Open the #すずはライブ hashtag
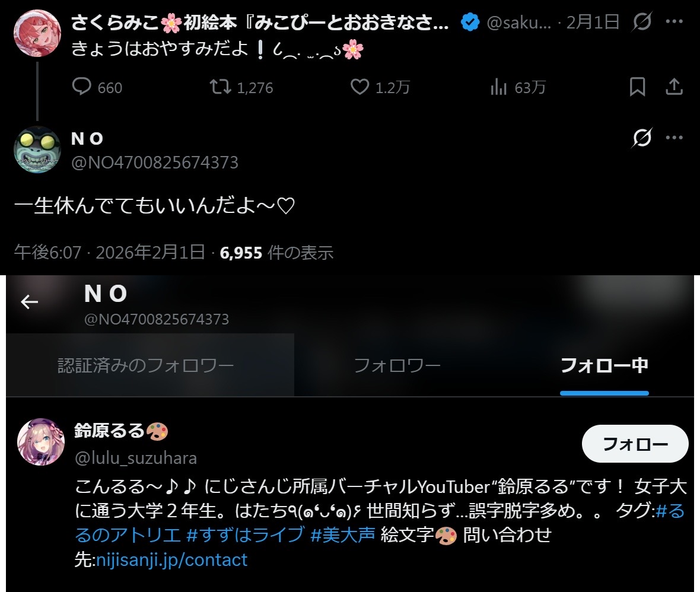700x592 pixels. click(246, 535)
